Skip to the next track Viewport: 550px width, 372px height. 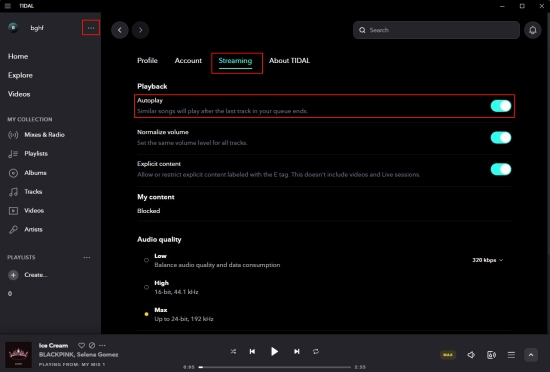click(x=297, y=351)
